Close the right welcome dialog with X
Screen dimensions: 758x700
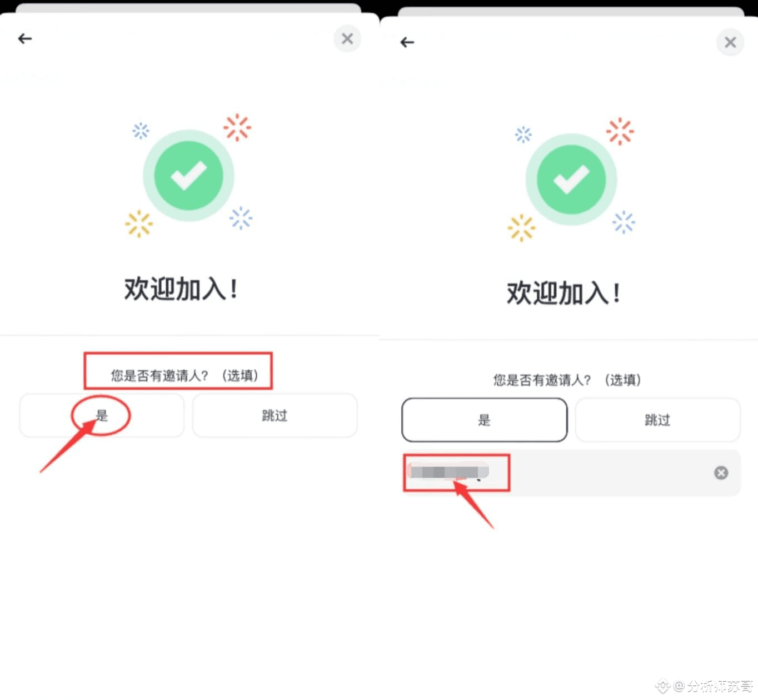click(x=730, y=42)
